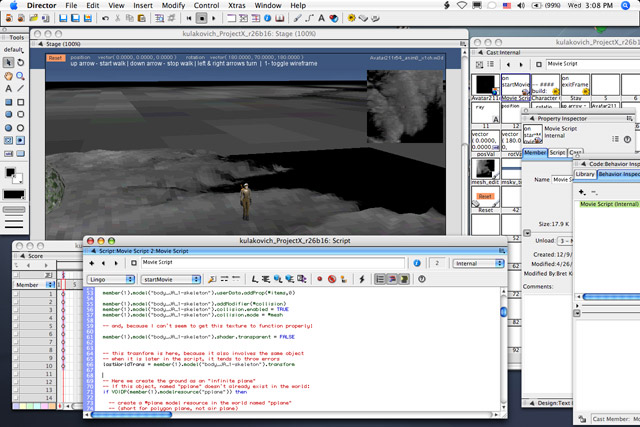Open the Modify menu

pyautogui.click(x=173, y=5)
